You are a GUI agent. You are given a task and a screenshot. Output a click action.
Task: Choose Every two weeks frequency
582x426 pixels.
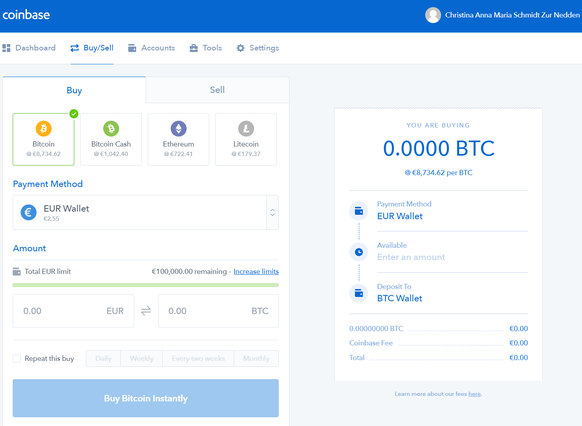click(198, 358)
